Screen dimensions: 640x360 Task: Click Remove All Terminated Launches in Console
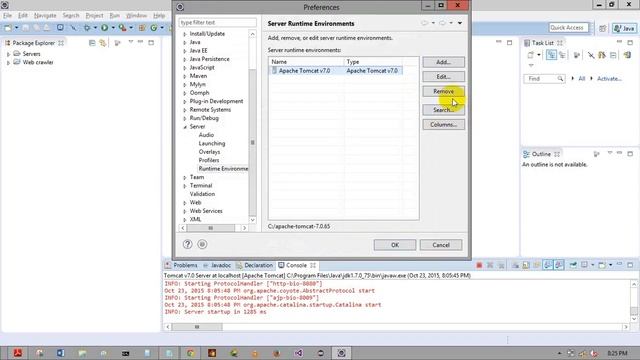click(x=501, y=265)
